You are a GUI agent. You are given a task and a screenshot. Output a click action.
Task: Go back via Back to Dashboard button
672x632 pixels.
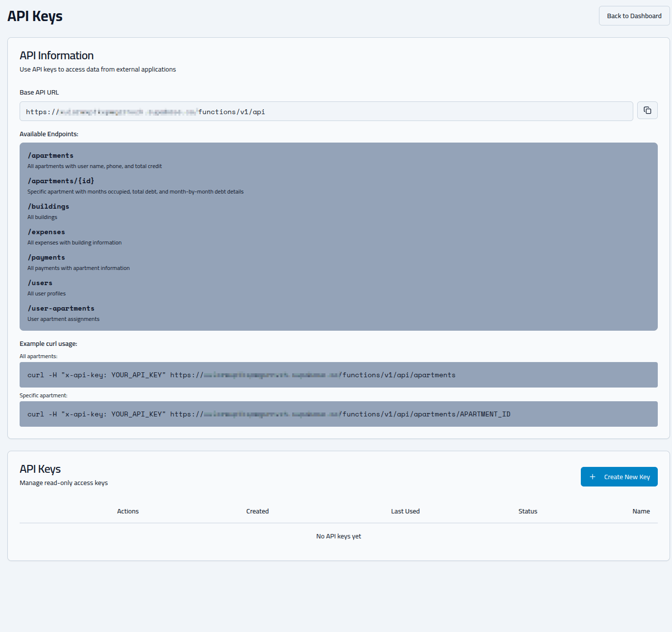click(634, 16)
